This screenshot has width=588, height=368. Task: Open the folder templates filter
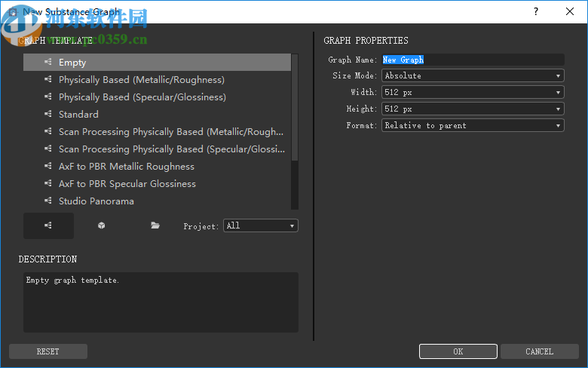pos(155,225)
